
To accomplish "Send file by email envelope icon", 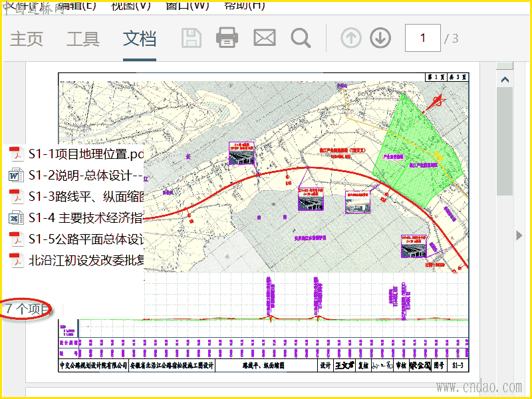I will pyautogui.click(x=265, y=38).
